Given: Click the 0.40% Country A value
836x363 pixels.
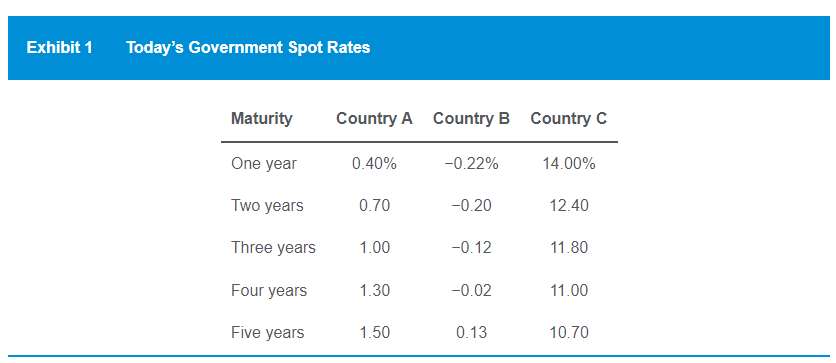Looking at the screenshot, I should (x=374, y=163).
